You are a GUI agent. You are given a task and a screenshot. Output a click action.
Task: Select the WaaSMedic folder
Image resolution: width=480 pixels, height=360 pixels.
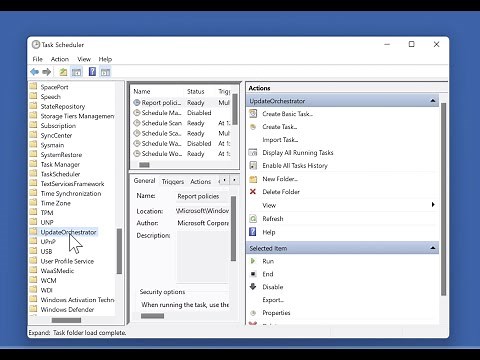coord(57,271)
